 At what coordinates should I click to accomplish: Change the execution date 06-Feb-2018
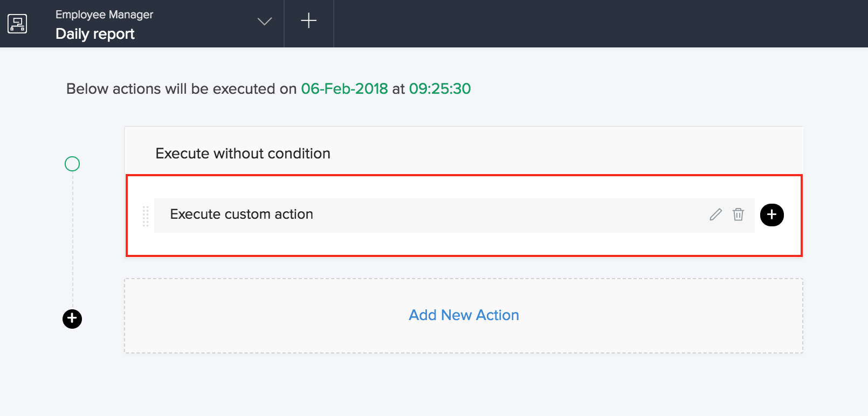[344, 89]
